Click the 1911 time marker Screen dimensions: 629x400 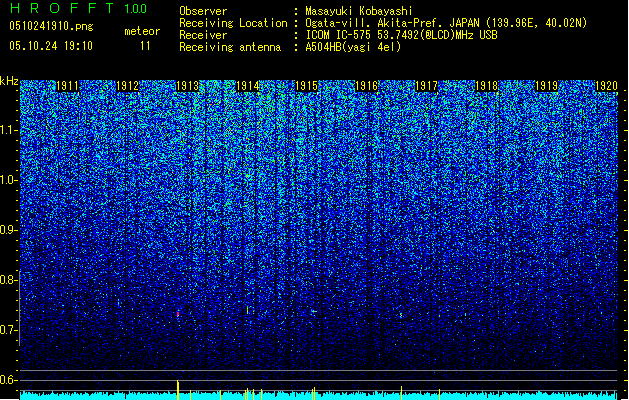[x=67, y=86]
